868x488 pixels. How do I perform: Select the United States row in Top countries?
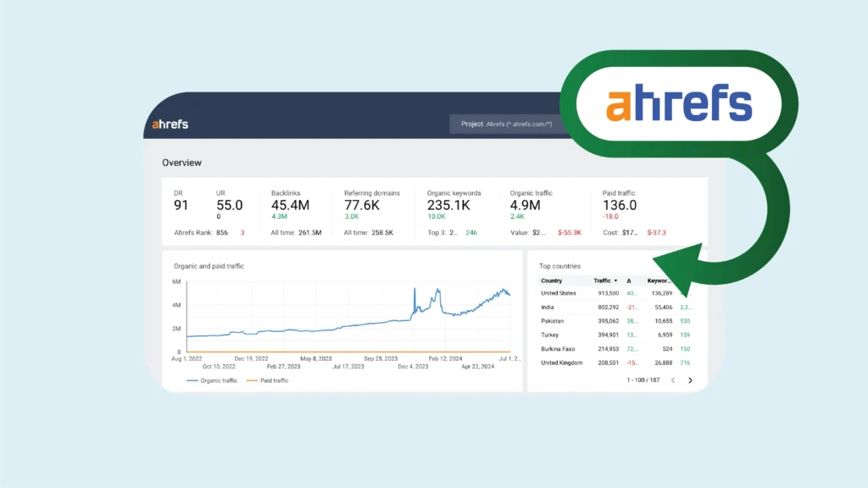tap(559, 293)
